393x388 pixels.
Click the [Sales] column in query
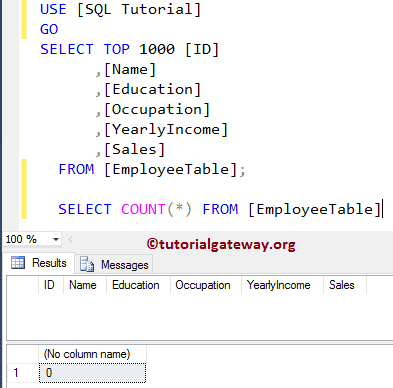tap(134, 150)
